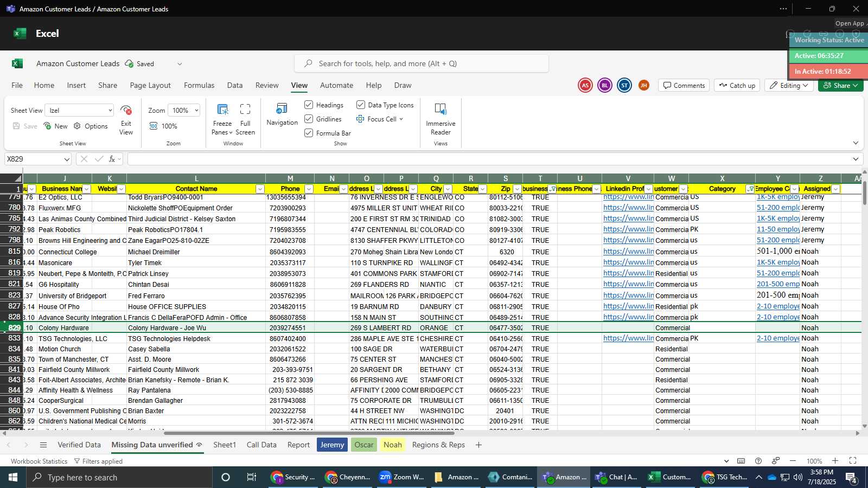Click Filters applied in status bar
The height and width of the screenshot is (488, 868).
(x=98, y=461)
